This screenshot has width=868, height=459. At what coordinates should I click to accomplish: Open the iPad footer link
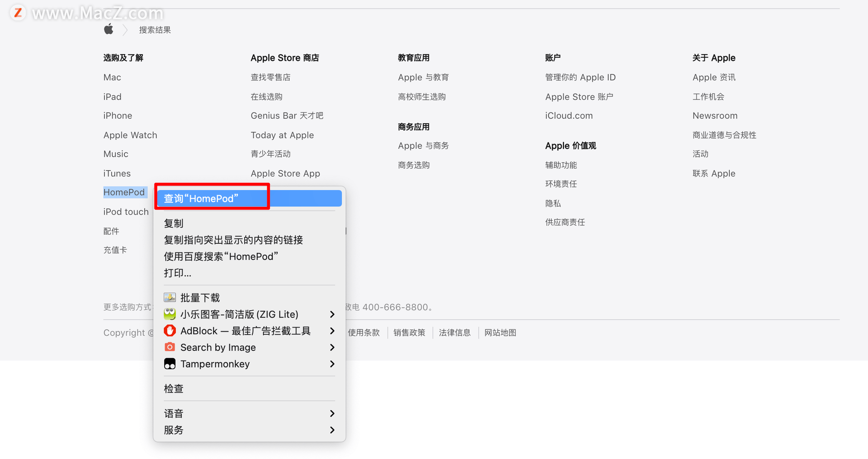click(x=112, y=97)
